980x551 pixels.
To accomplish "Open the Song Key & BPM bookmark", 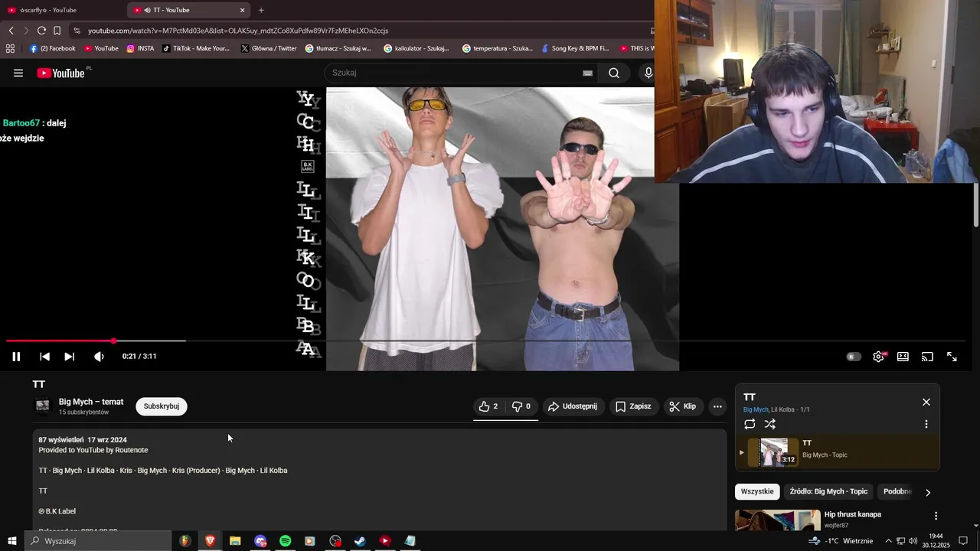I will [574, 48].
